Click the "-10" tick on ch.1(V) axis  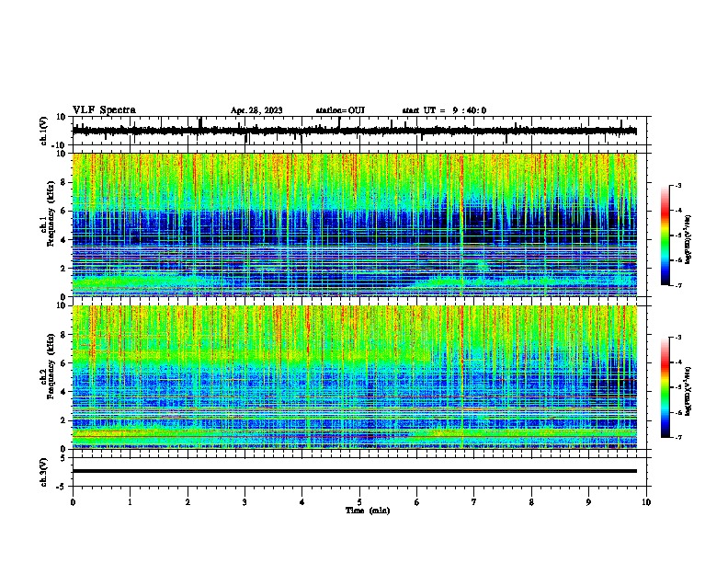click(x=60, y=145)
